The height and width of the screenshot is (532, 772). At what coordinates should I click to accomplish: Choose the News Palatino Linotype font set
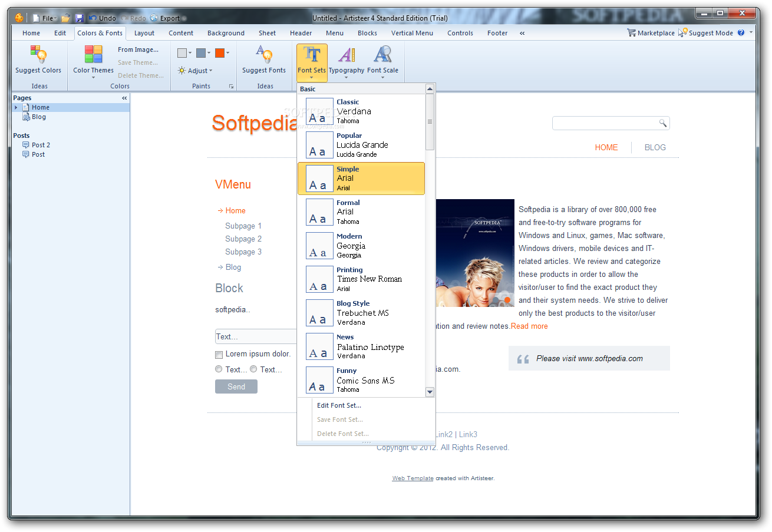coord(361,346)
